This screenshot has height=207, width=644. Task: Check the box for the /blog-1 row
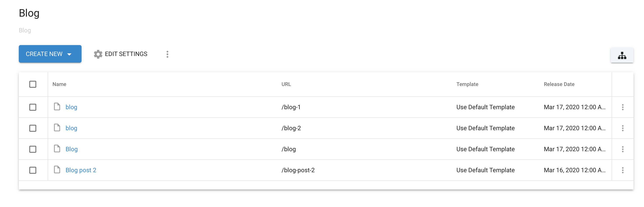(33, 107)
